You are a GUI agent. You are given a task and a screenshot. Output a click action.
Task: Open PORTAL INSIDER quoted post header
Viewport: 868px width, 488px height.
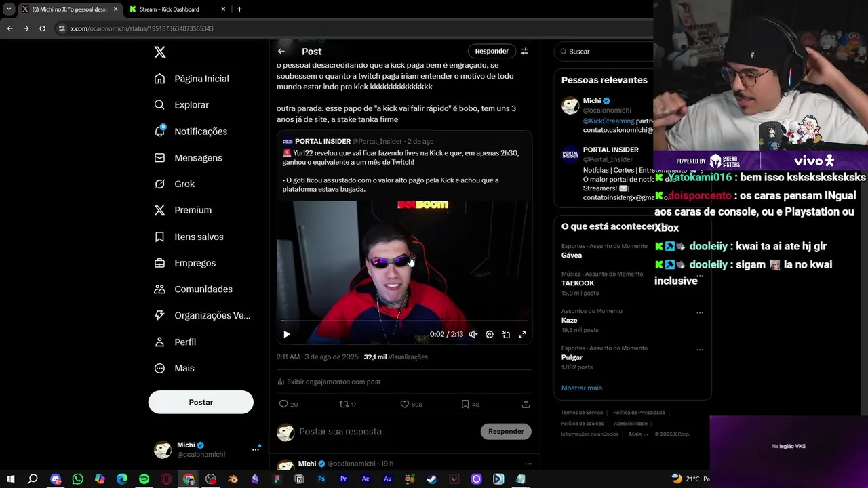358,141
